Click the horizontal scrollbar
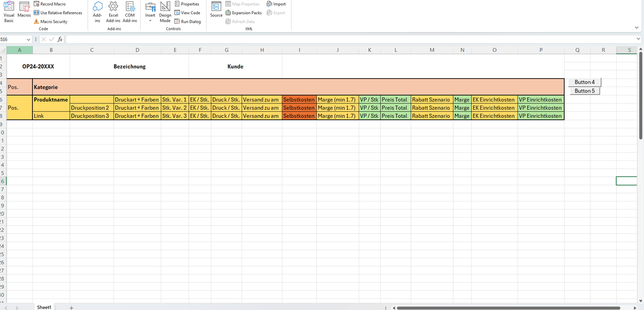 coord(508,307)
